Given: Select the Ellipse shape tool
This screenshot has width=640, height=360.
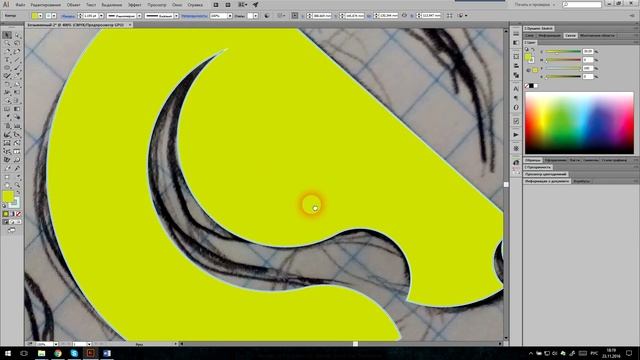Looking at the screenshot, I should click(x=7, y=68).
